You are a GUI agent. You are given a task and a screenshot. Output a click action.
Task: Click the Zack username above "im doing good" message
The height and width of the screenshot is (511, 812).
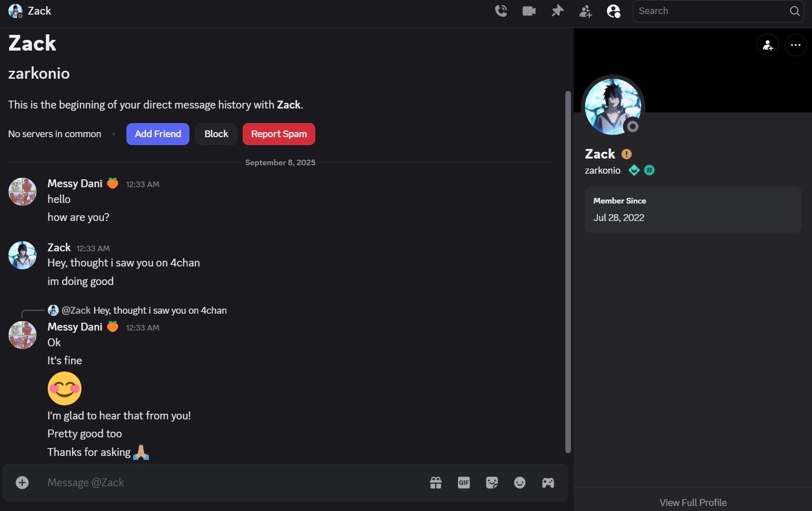coord(59,247)
